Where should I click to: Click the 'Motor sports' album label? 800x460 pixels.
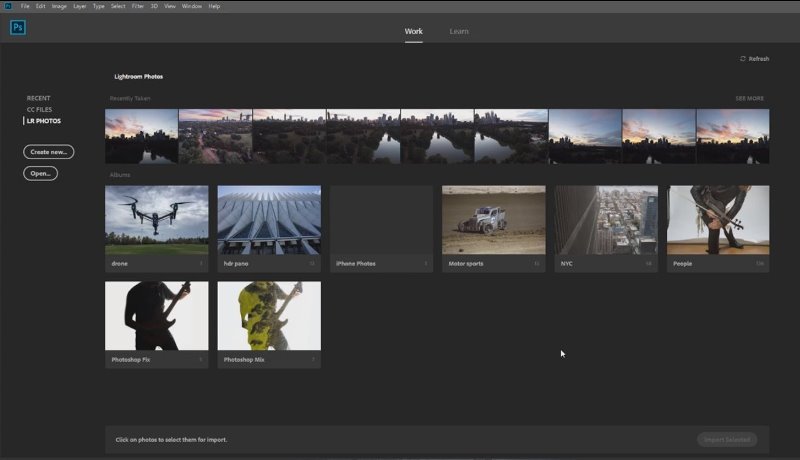click(465, 264)
